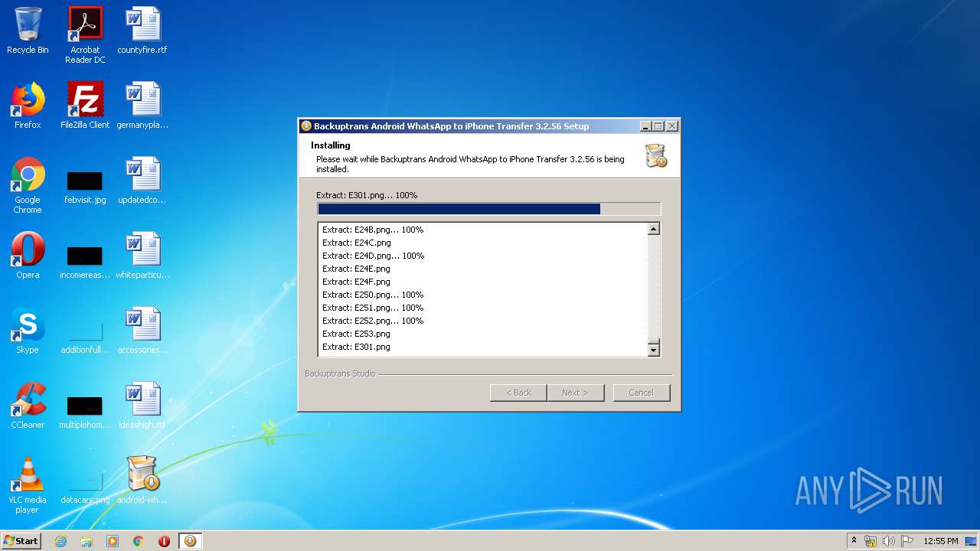Image resolution: width=980 pixels, height=551 pixels.
Task: Select log line 'Extract: E24C.png'
Action: click(357, 243)
